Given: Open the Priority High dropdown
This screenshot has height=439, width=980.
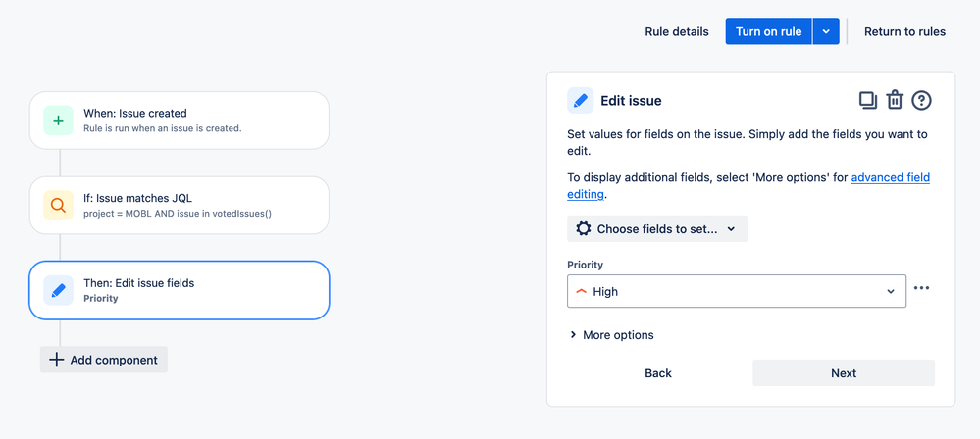Looking at the screenshot, I should point(736,291).
